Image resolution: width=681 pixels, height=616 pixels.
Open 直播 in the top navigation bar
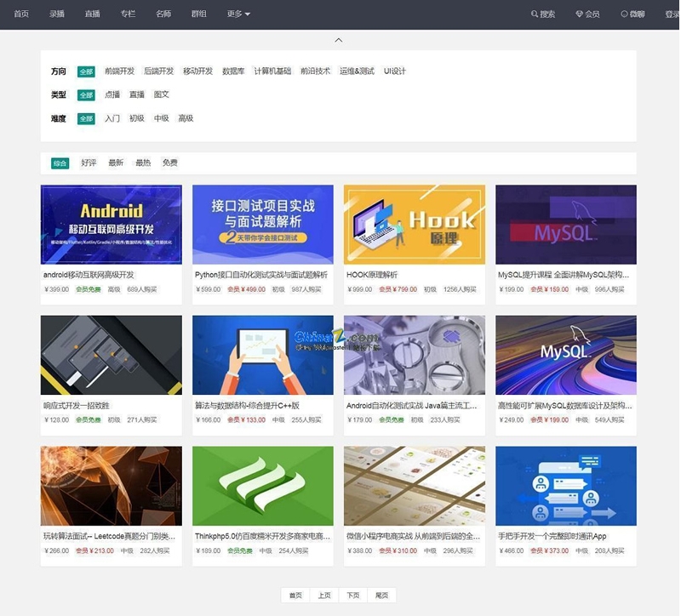pyautogui.click(x=93, y=14)
